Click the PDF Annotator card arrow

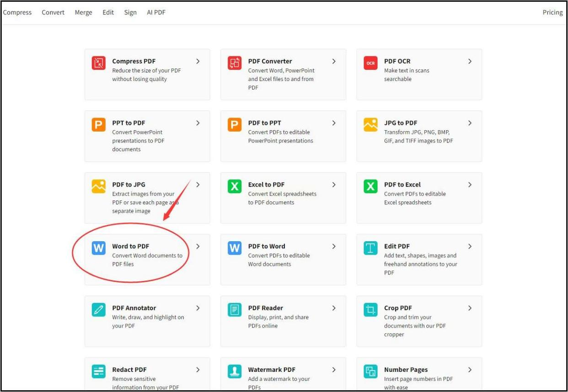click(x=198, y=308)
